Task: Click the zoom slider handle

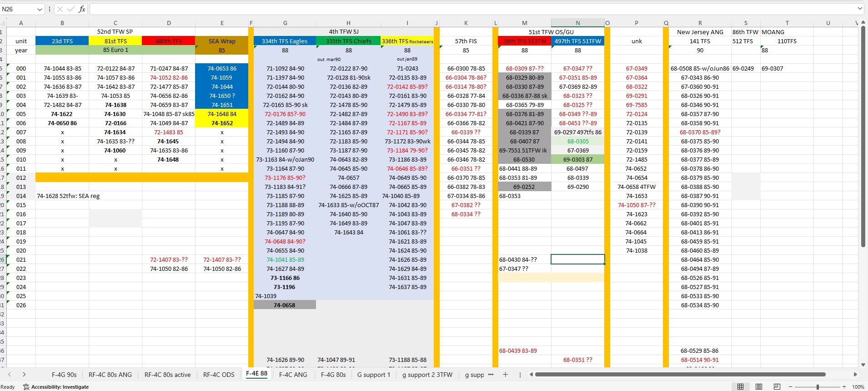Action: click(818, 386)
